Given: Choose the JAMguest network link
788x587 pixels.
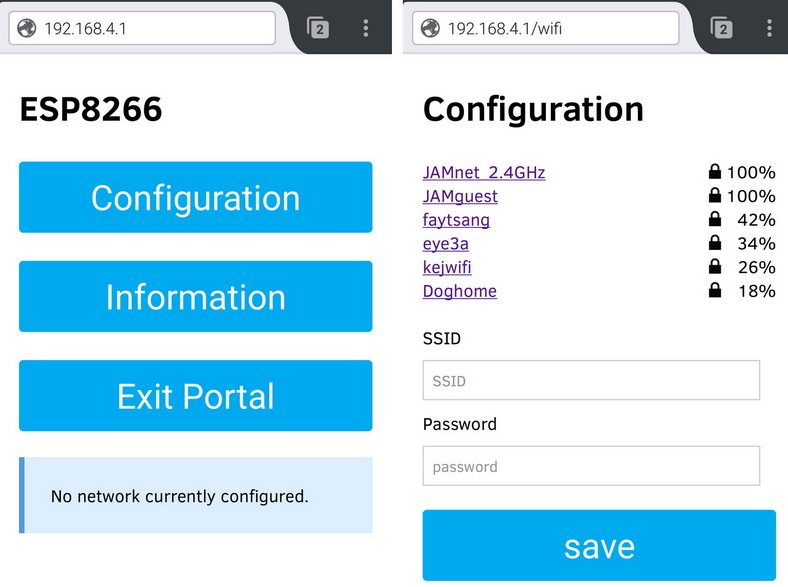Looking at the screenshot, I should coord(460,196).
